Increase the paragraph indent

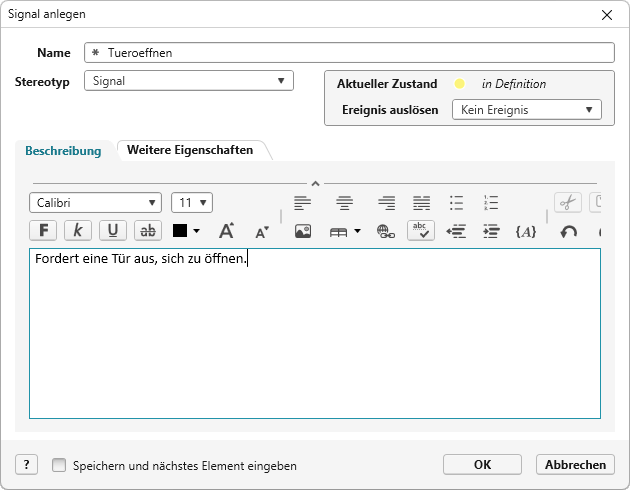491,231
